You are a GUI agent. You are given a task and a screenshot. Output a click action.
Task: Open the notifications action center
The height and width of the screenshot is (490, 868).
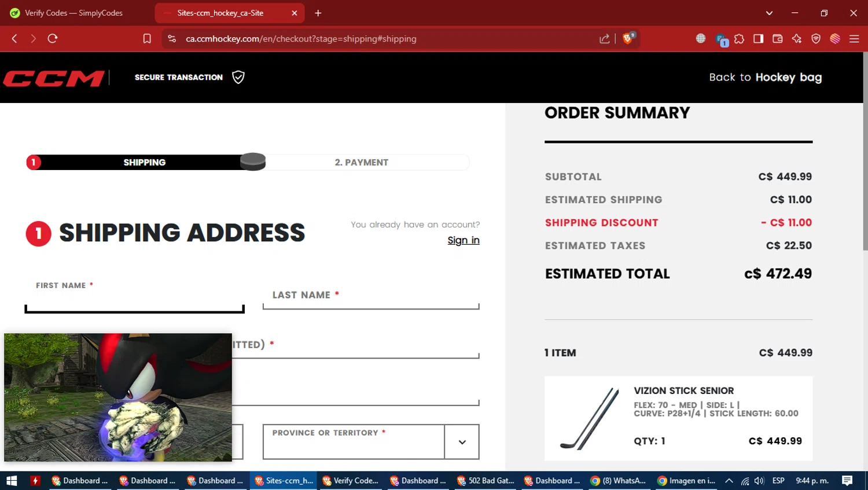(x=847, y=481)
